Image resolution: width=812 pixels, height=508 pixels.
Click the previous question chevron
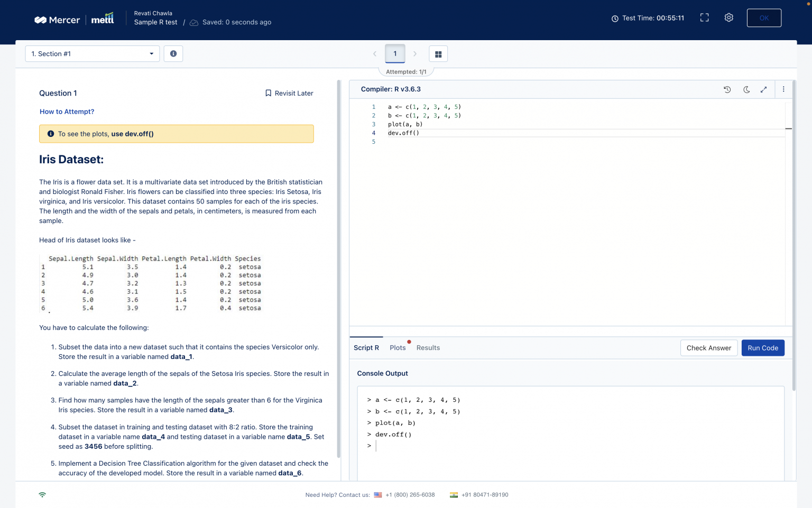click(375, 53)
